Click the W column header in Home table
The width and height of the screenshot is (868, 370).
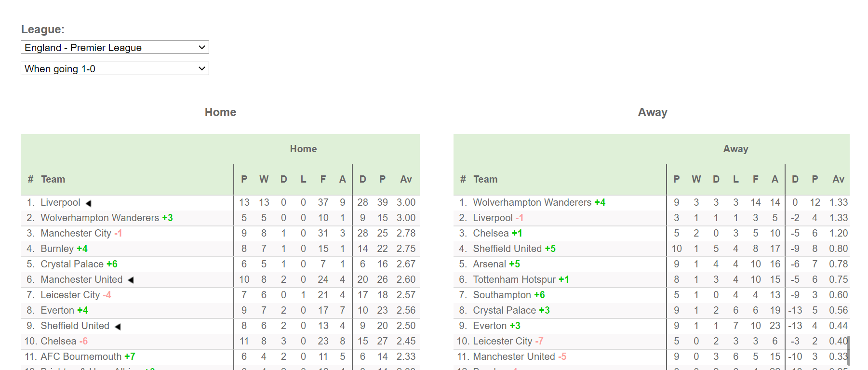point(264,179)
